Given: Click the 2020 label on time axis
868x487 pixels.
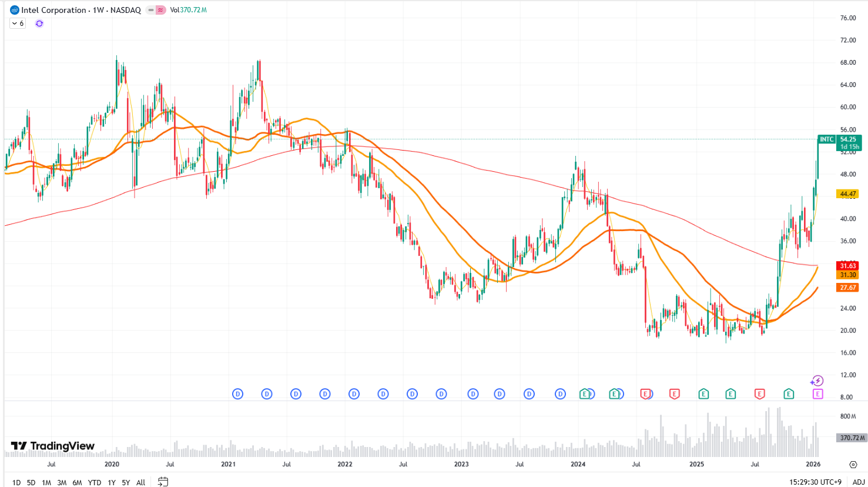Looking at the screenshot, I should pos(112,464).
